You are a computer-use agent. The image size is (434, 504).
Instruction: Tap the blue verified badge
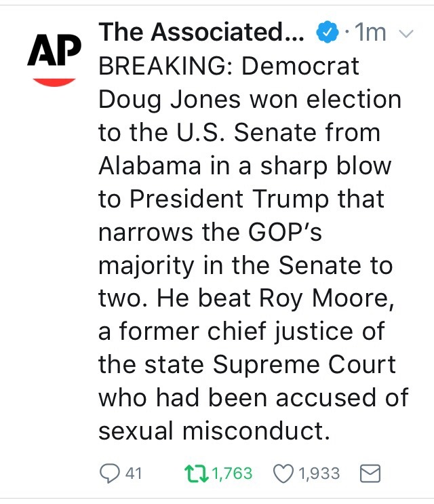(328, 32)
